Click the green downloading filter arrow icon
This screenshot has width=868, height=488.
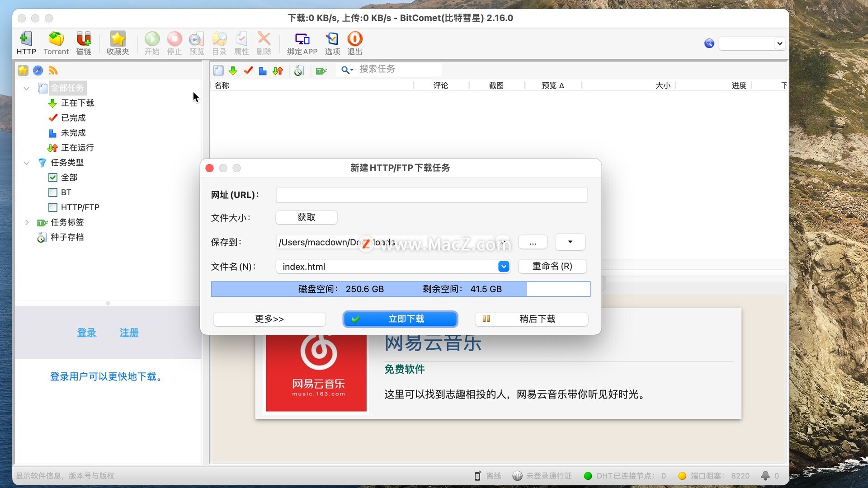click(233, 70)
